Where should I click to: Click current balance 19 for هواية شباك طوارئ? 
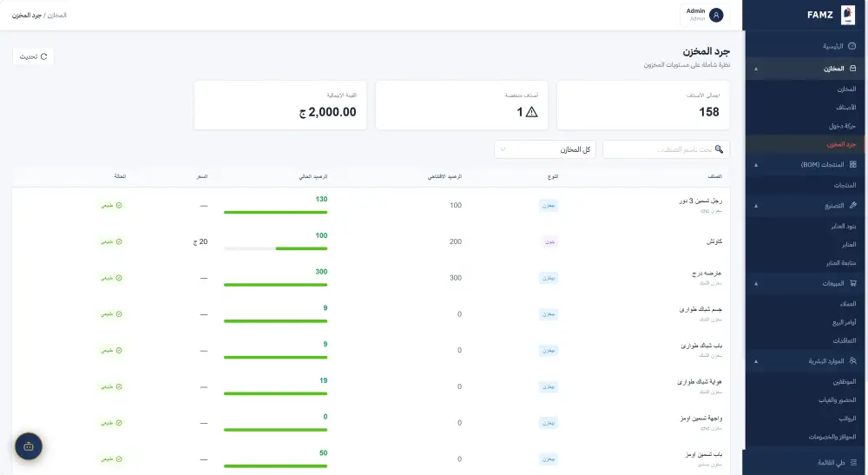click(323, 380)
